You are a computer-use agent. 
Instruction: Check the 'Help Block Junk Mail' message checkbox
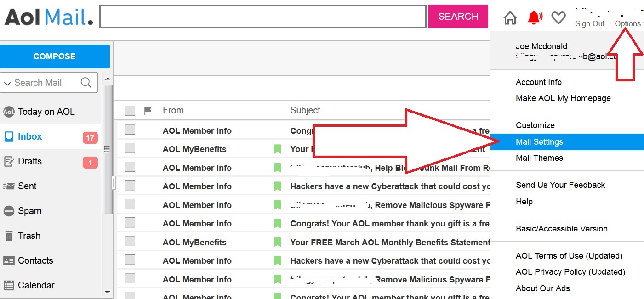click(x=130, y=167)
